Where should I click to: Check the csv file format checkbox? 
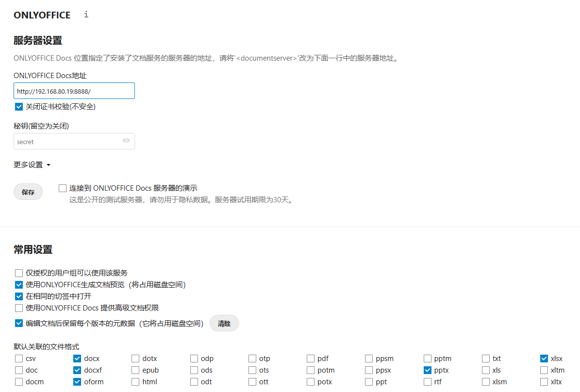click(19, 359)
